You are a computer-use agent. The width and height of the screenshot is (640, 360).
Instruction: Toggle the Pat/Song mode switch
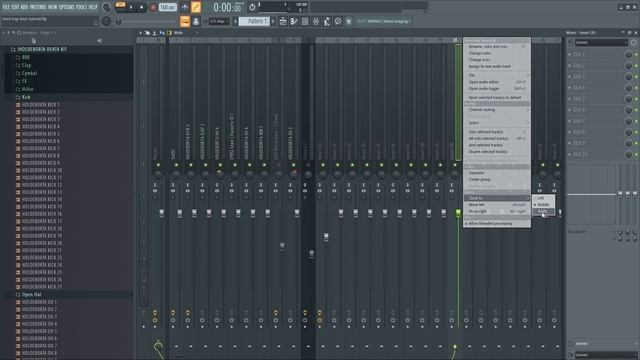(x=120, y=5)
